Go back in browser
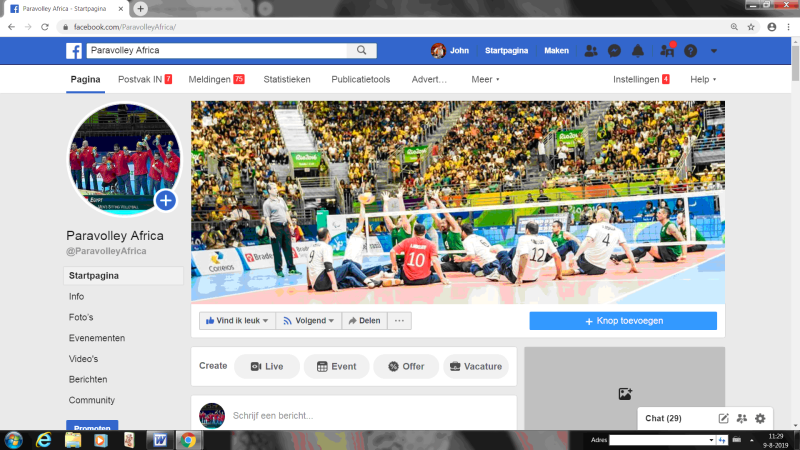 11,27
